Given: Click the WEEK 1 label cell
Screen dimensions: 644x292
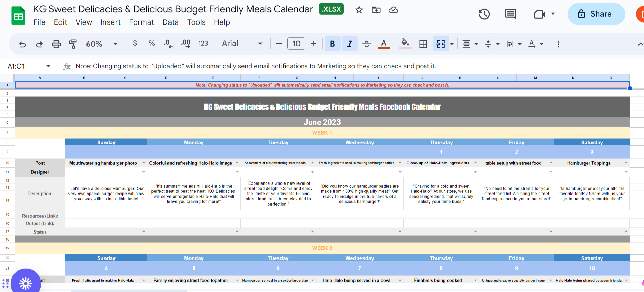Looking at the screenshot, I should pos(322,133).
